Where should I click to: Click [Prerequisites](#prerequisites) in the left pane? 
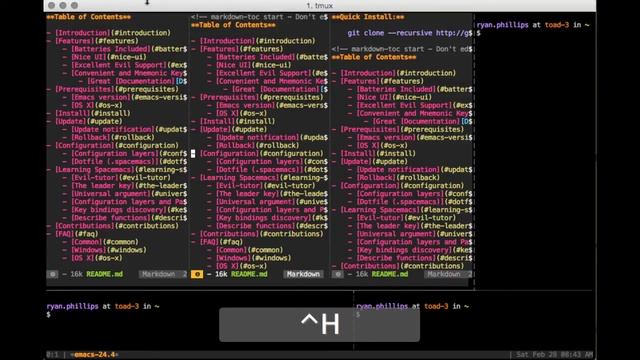[x=117, y=89]
